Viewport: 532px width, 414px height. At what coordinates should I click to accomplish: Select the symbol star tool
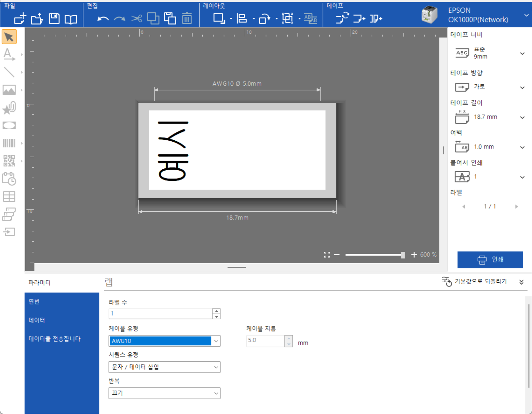[x=9, y=108]
